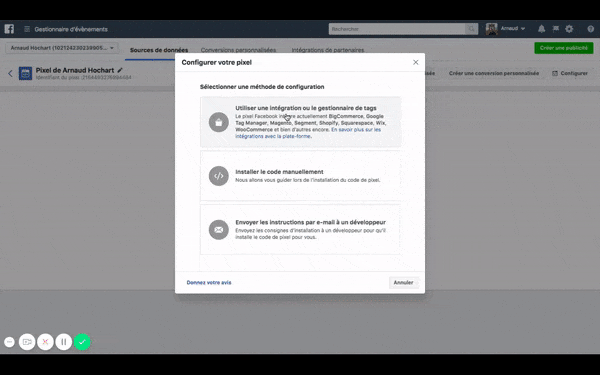
Task: Switch to Intégrations de partenaires tab
Action: (x=328, y=50)
